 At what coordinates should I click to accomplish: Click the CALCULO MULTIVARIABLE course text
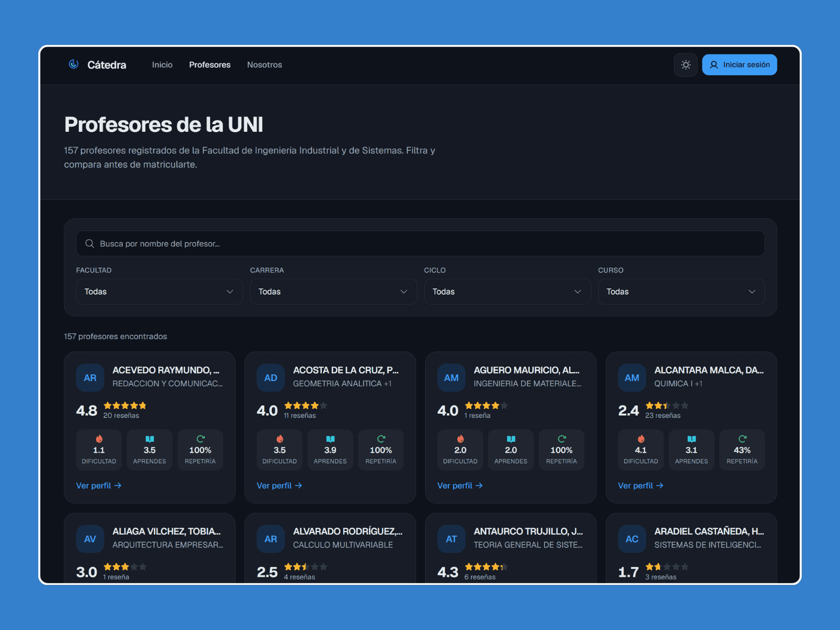coord(343,545)
